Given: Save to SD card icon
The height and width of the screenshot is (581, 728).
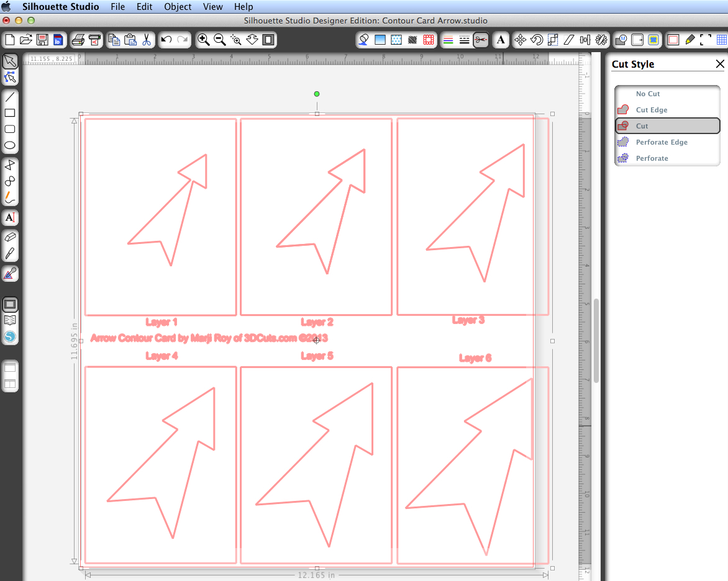Looking at the screenshot, I should click(x=58, y=40).
